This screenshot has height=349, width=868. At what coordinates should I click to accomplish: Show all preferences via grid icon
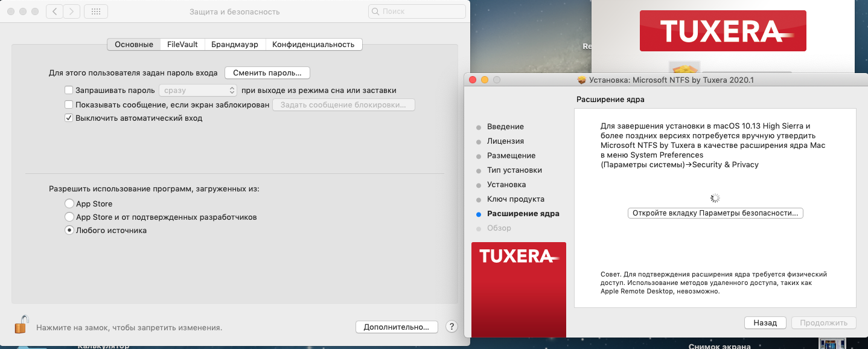(x=96, y=11)
